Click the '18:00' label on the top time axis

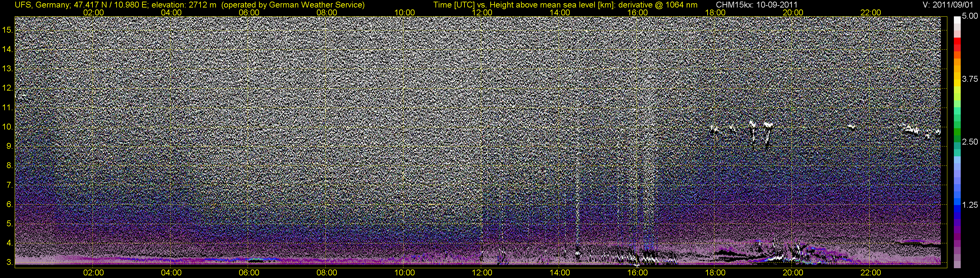click(715, 12)
